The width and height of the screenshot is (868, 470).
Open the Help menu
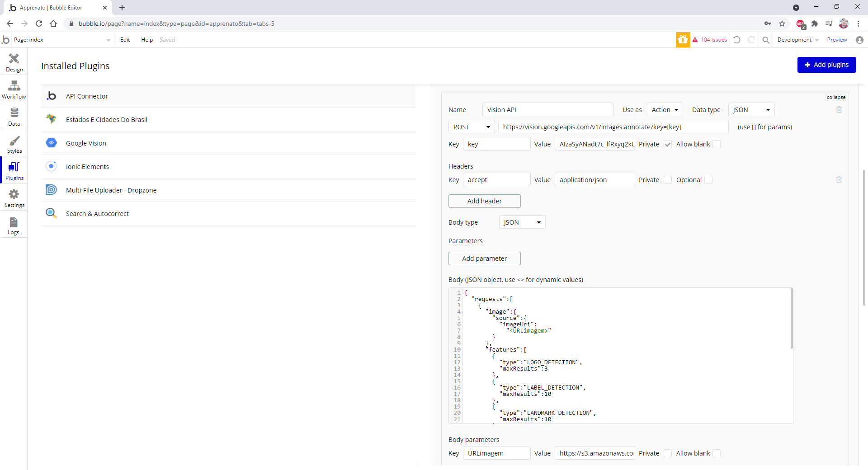click(147, 40)
